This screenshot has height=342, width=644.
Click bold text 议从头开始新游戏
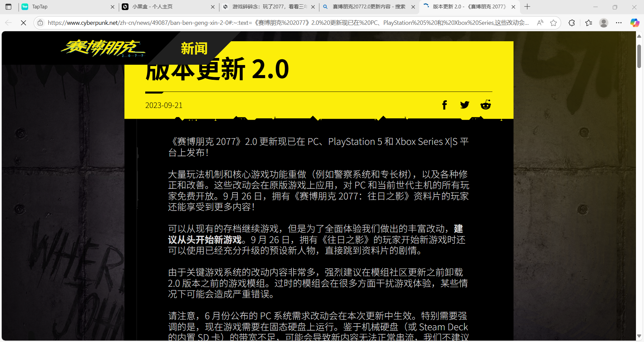[205, 240]
